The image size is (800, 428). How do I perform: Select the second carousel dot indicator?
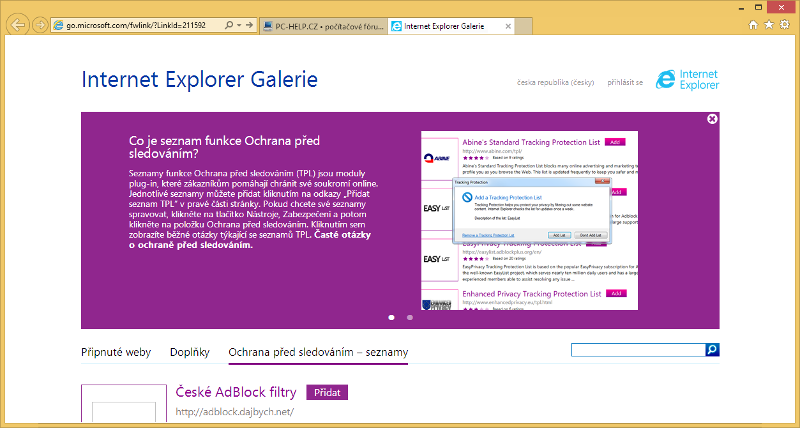point(410,317)
